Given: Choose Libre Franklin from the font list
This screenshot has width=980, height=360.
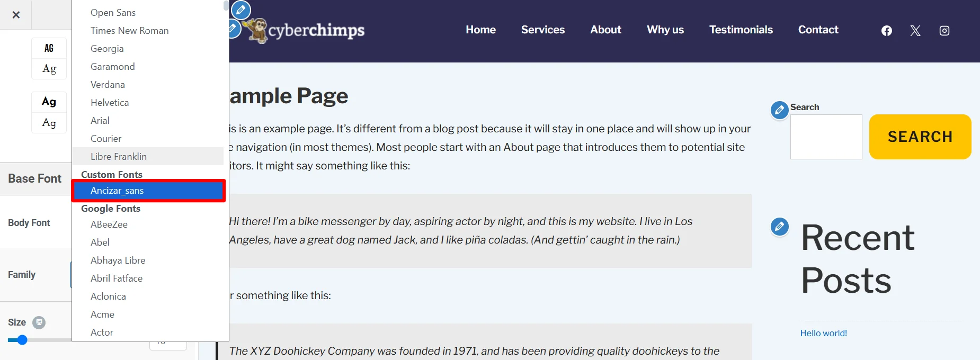Looking at the screenshot, I should [x=148, y=157].
